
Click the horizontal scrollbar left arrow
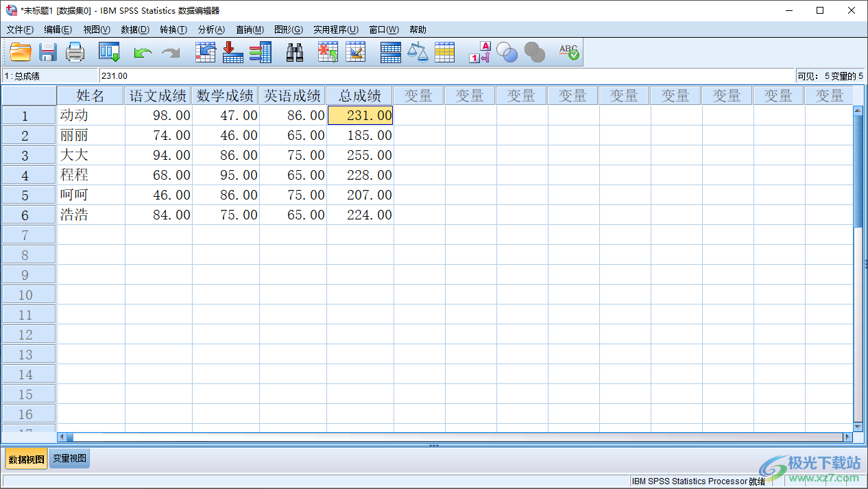[61, 437]
